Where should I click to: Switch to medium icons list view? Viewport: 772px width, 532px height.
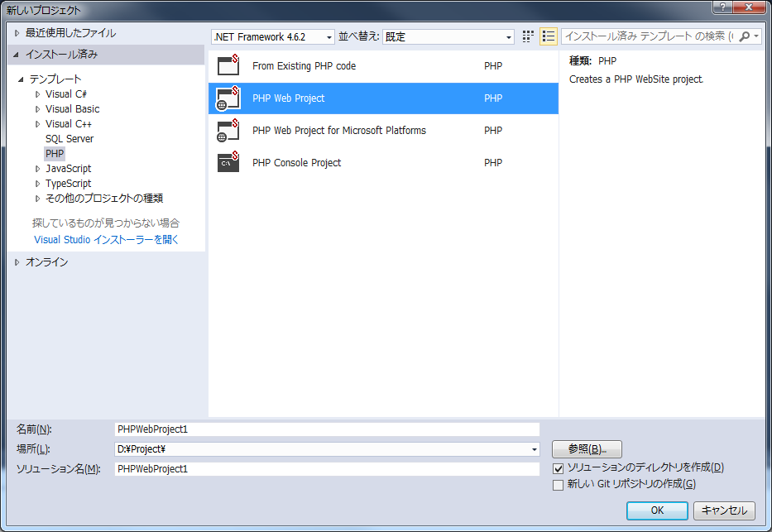tap(548, 36)
